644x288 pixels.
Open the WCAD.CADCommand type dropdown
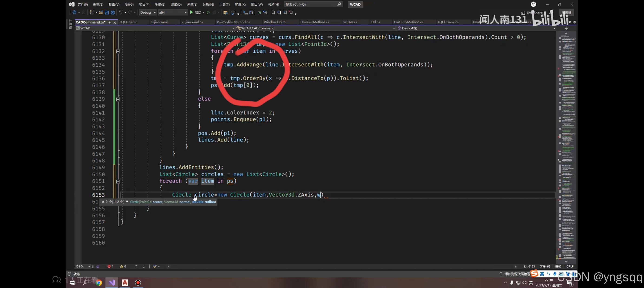[x=315, y=28]
